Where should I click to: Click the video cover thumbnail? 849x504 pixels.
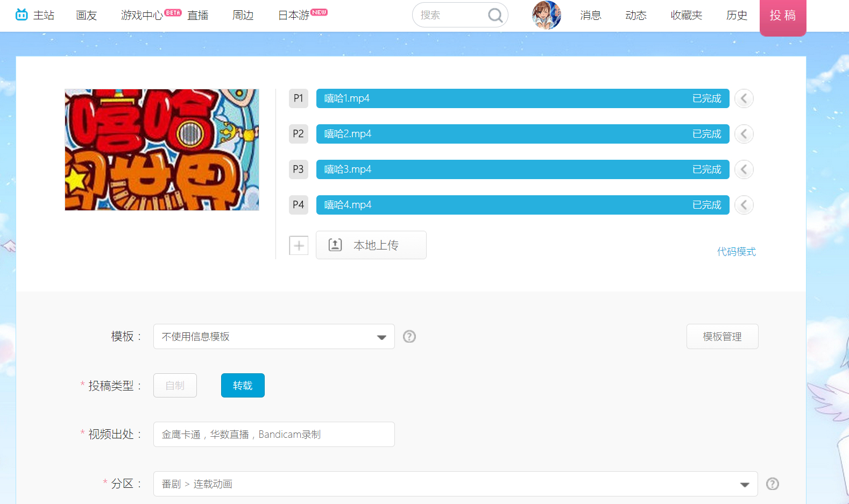tap(162, 150)
